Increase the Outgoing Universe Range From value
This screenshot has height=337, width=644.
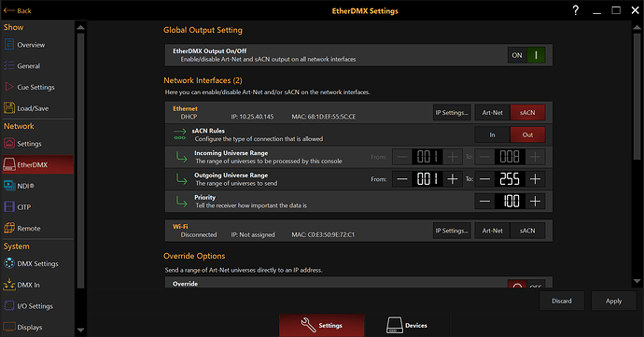(453, 179)
